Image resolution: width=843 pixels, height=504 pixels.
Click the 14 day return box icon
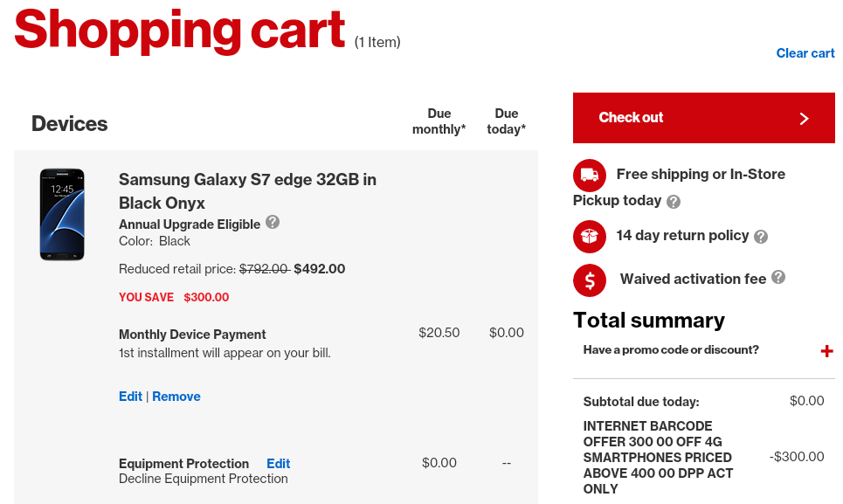point(590,236)
